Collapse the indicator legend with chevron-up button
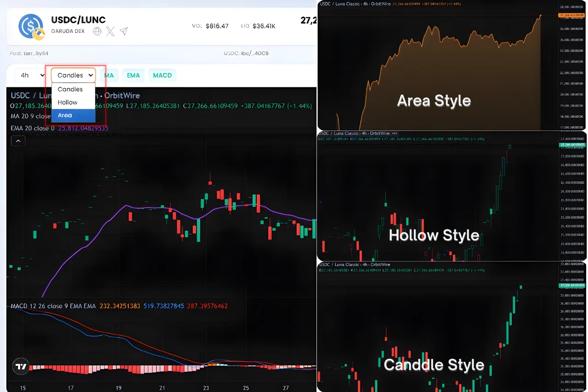Viewport: 588px width, 392px height. pyautogui.click(x=18, y=142)
